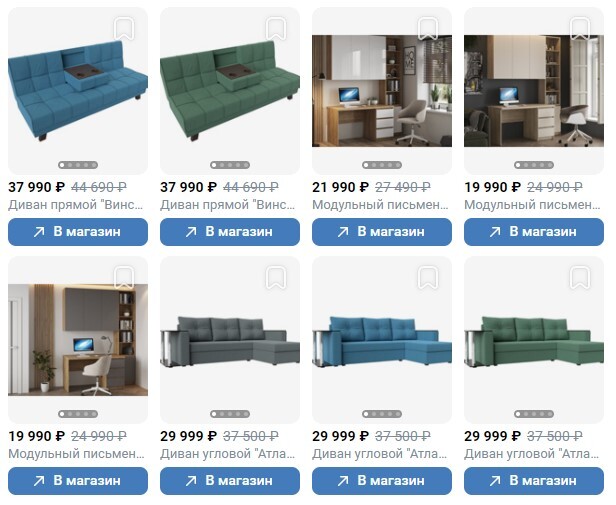Open store for blue straight sofa
Viewport: 616px width, 505px height.
point(78,232)
